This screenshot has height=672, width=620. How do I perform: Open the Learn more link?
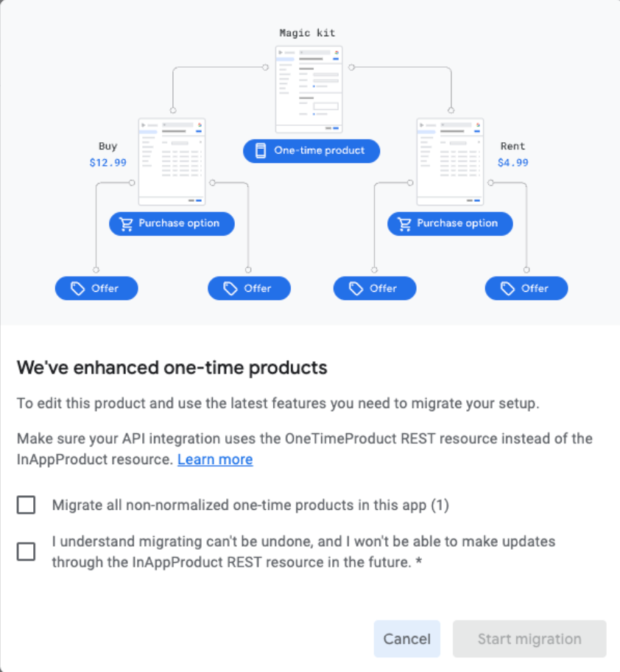[x=215, y=460]
